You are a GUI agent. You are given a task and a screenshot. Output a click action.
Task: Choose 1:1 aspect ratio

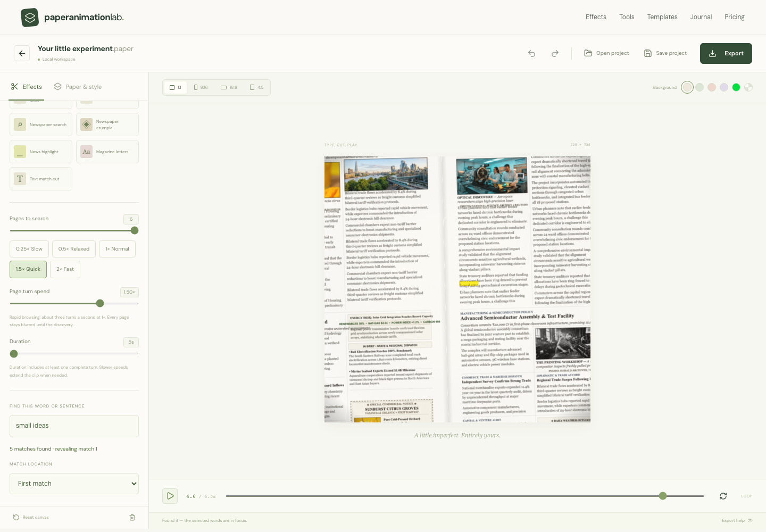[x=176, y=87]
